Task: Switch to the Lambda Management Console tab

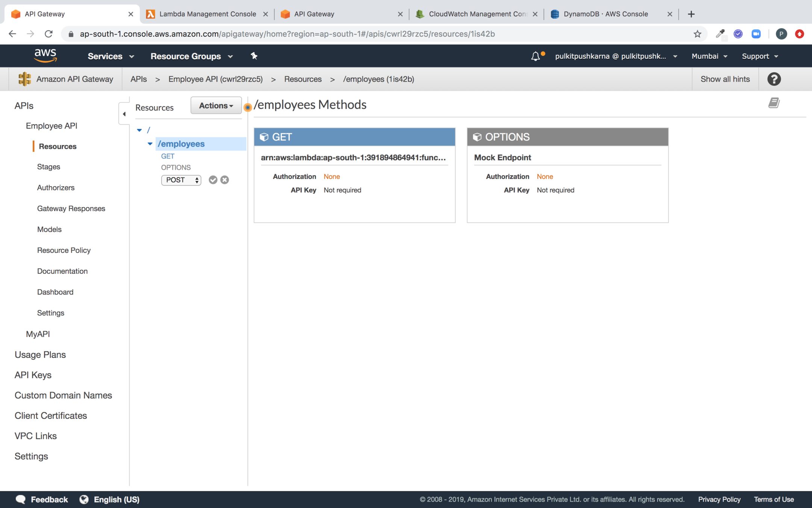Action: pos(207,14)
